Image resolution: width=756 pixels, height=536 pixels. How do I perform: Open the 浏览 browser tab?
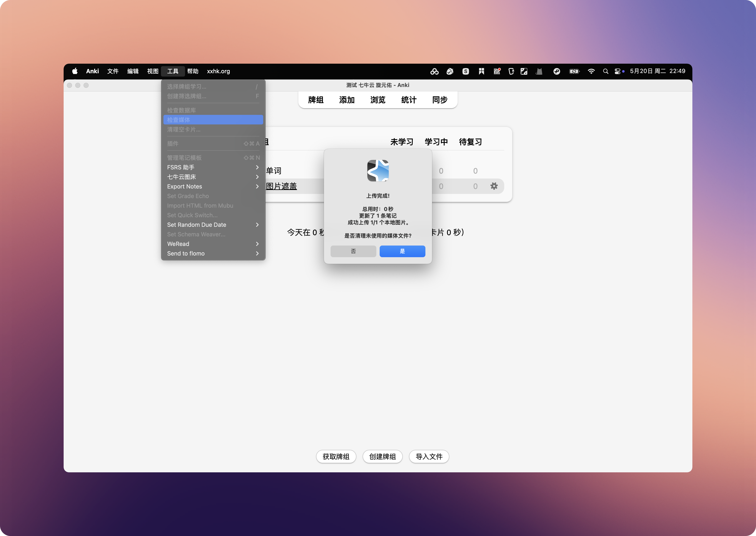[378, 100]
